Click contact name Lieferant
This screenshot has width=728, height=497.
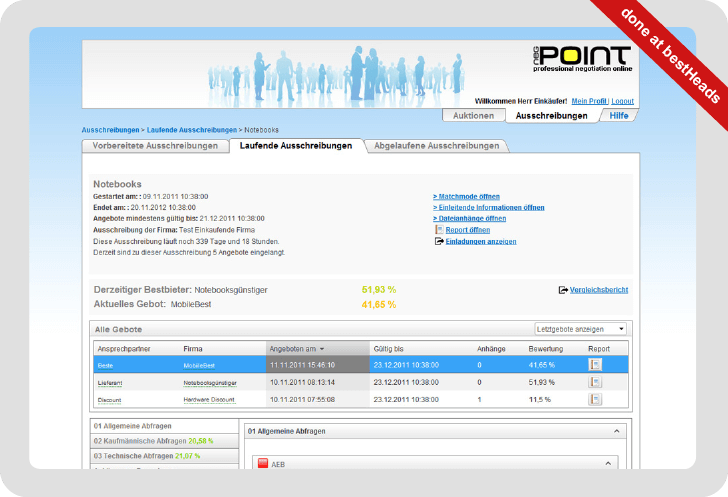pos(110,383)
